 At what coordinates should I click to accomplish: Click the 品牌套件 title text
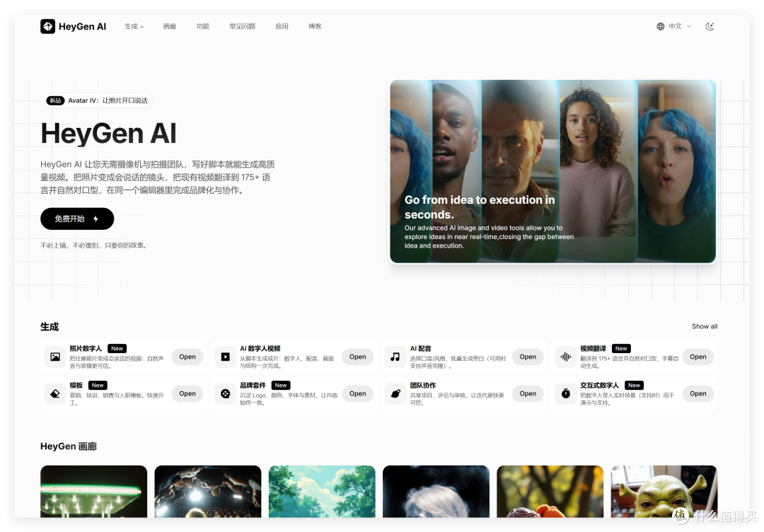tap(253, 385)
